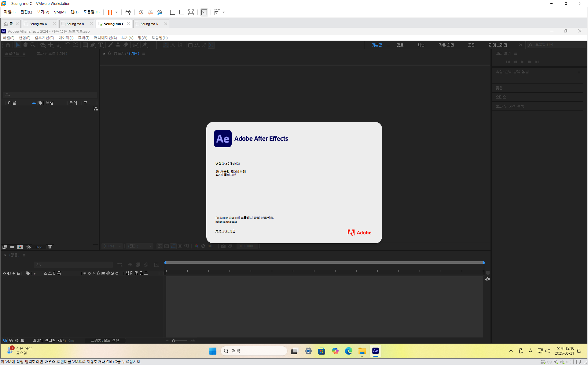The height and width of the screenshot is (365, 588).
Task: Open the 100% magnification dropdown
Action: (112, 246)
